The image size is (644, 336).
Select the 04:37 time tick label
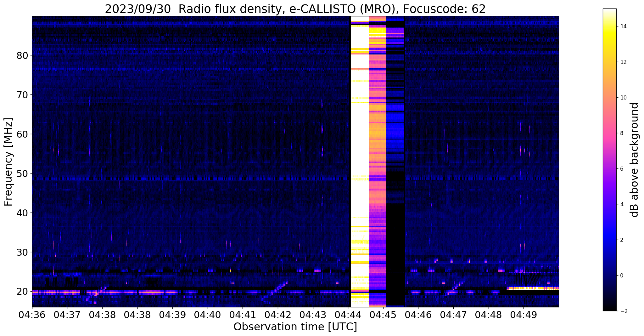(67, 314)
